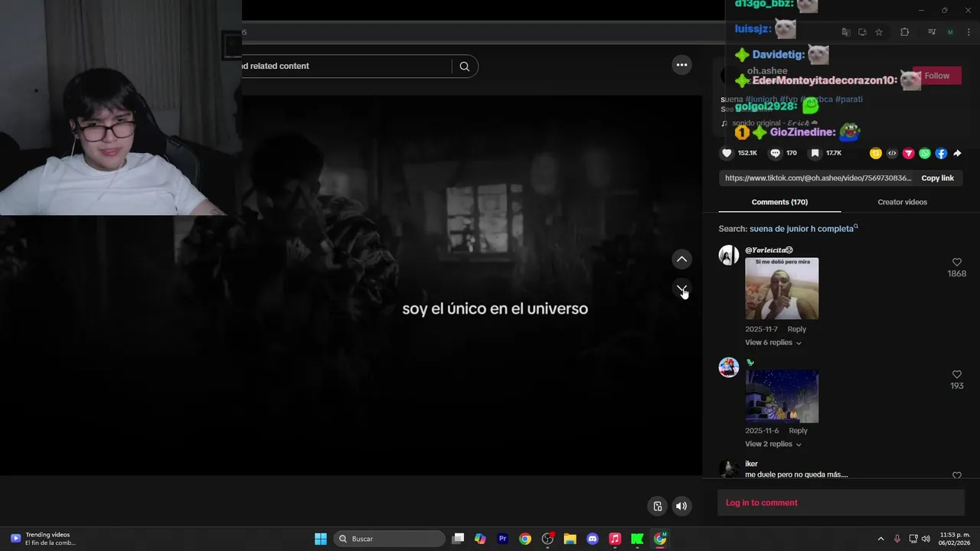Screen dimensions: 980x551
Task: Like iker's comment
Action: (x=956, y=475)
